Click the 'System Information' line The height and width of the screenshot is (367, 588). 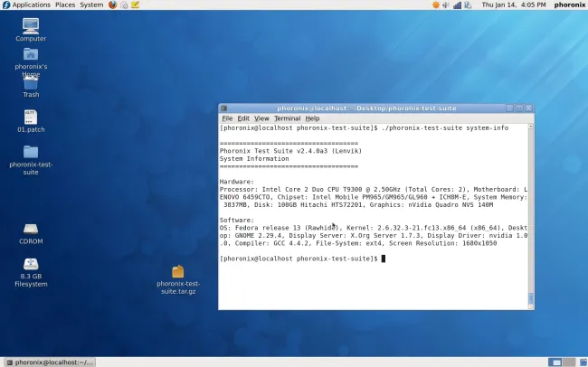click(x=254, y=158)
